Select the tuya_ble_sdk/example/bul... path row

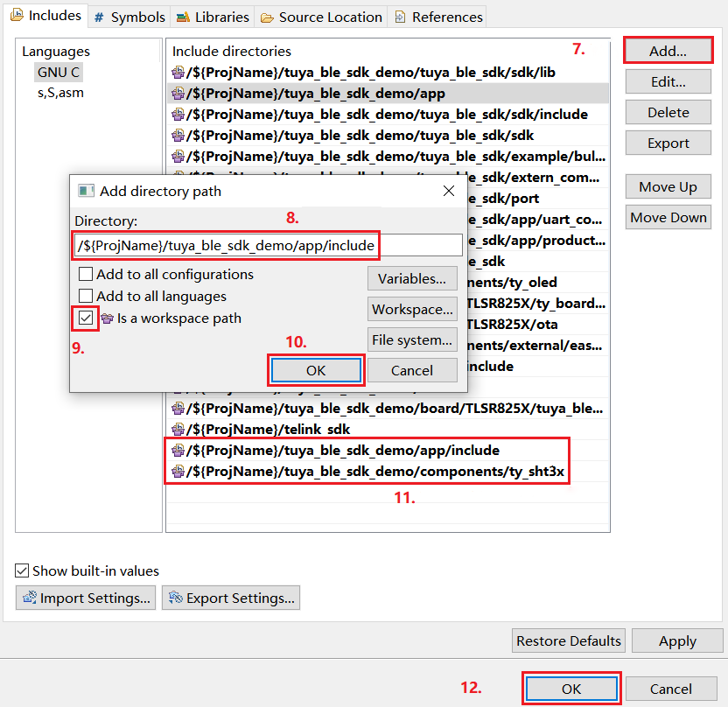[x=388, y=157]
